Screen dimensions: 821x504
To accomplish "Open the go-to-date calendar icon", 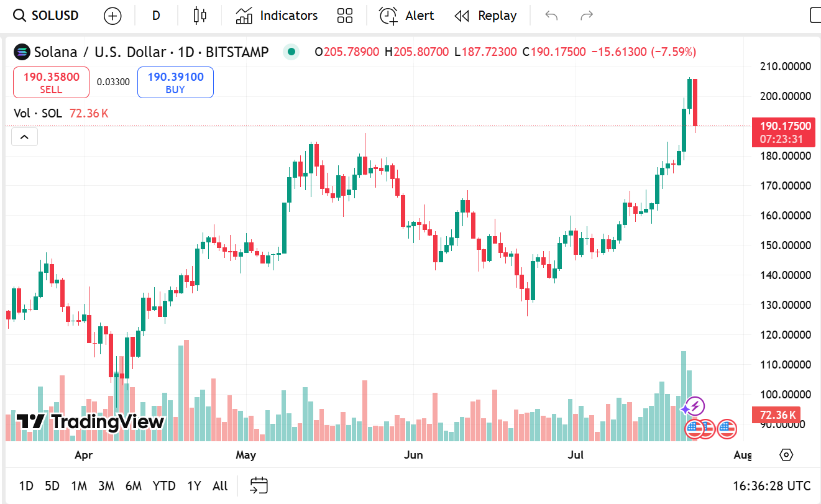I will [x=259, y=485].
